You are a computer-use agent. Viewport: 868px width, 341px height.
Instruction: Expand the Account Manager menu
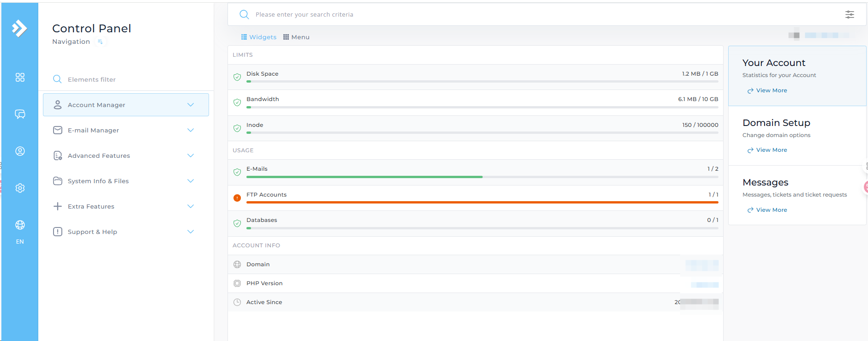tap(126, 105)
